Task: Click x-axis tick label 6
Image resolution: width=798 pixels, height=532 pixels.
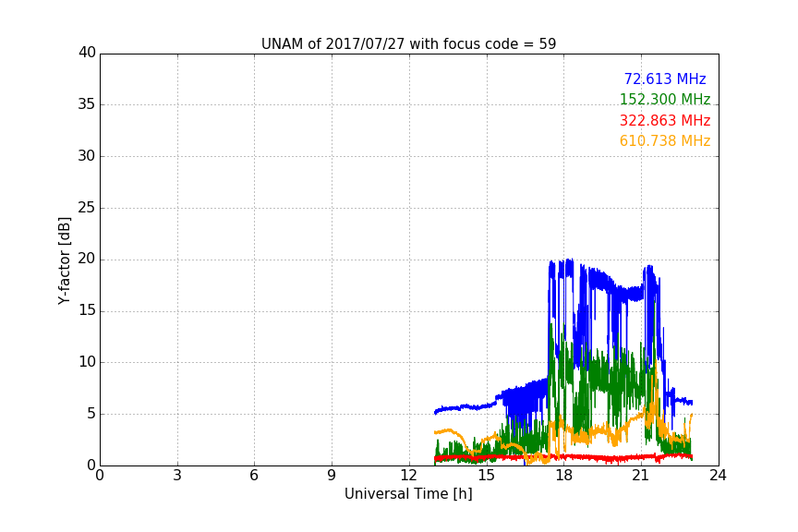Action: (x=255, y=476)
